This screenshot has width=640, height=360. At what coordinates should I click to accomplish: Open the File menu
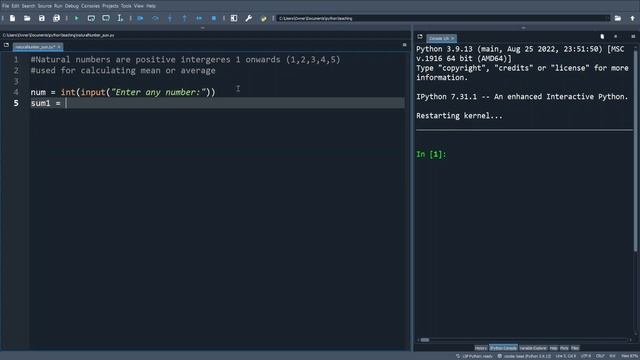(x=5, y=6)
